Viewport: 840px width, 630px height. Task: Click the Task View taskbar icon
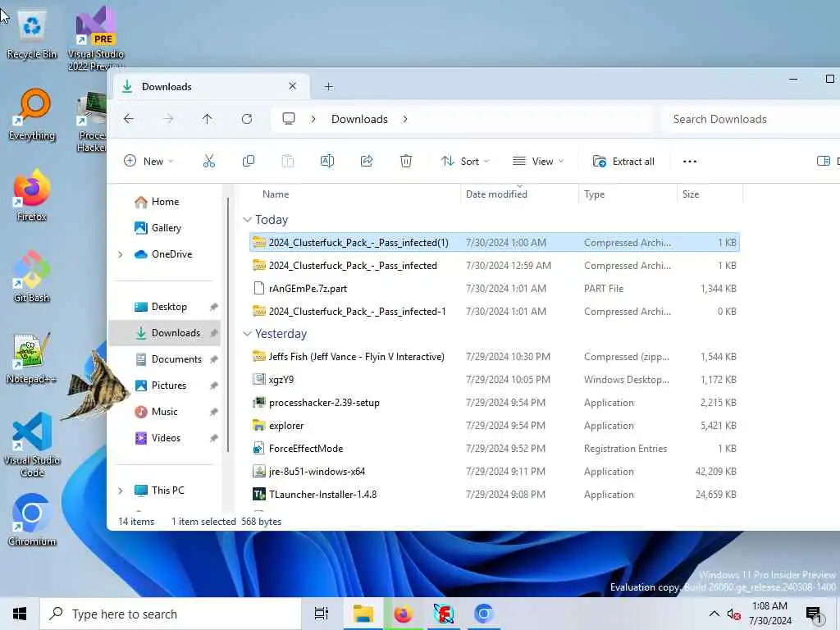(322, 614)
